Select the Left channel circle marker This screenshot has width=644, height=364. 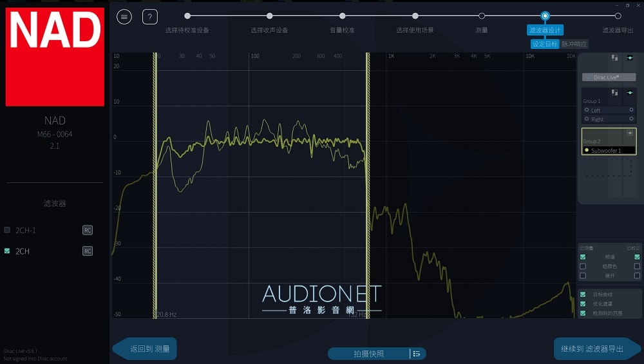tap(587, 110)
